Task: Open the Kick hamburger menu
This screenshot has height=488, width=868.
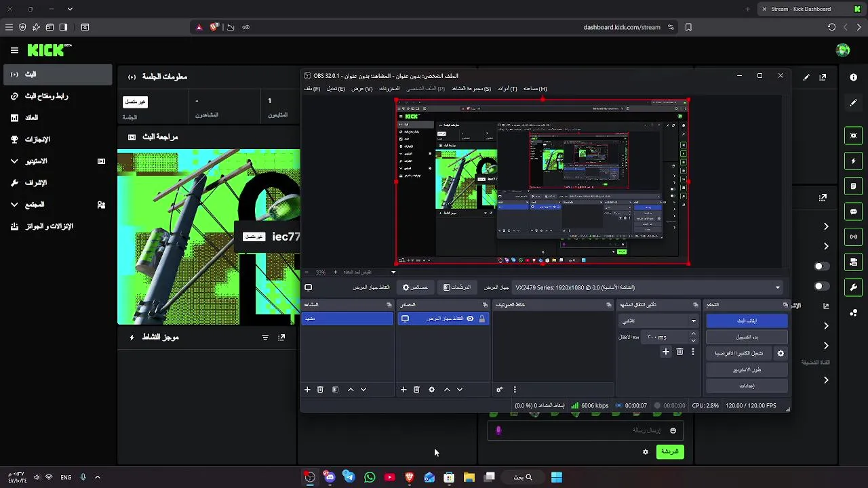Action: click(14, 50)
